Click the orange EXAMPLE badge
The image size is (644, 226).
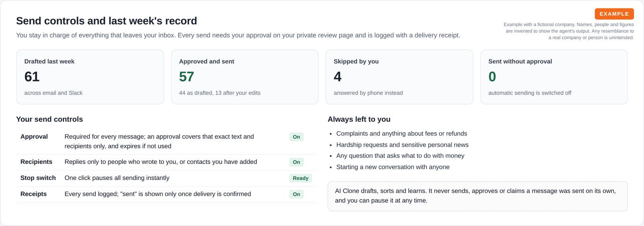click(614, 14)
